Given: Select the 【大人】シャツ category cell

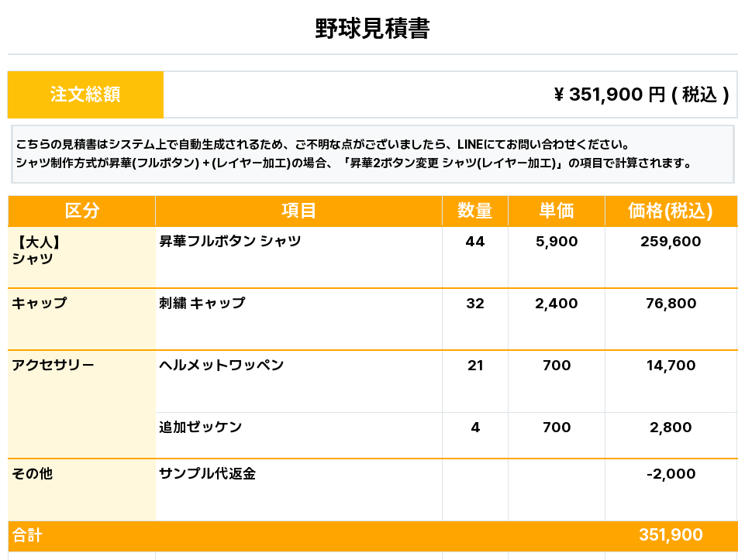Looking at the screenshot, I should [81, 256].
